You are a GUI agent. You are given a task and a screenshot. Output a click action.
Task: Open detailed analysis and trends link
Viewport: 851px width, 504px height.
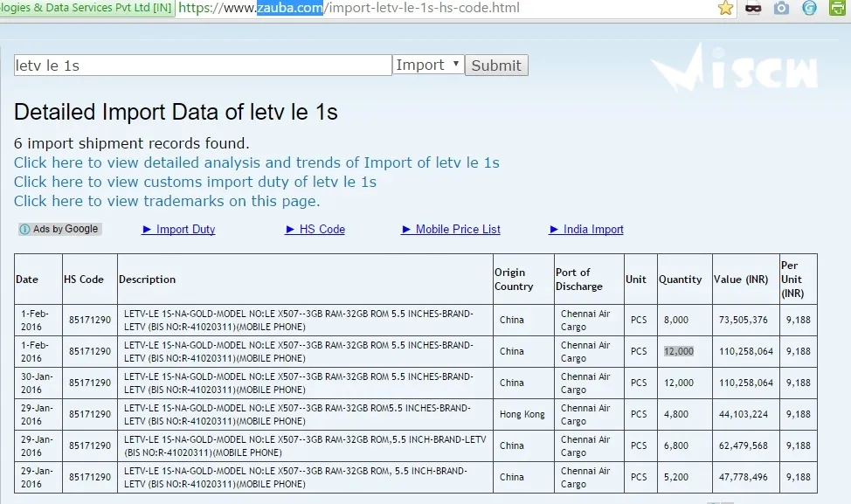click(x=256, y=162)
